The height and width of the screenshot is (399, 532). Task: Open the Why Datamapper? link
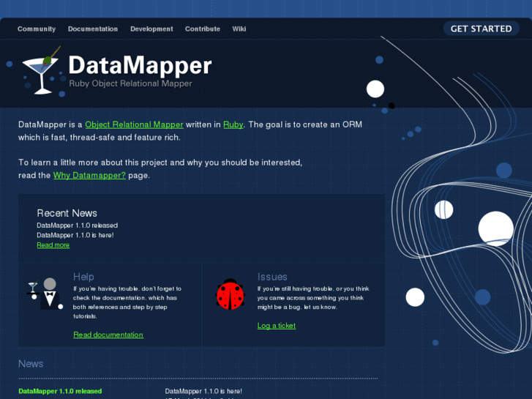(x=89, y=175)
